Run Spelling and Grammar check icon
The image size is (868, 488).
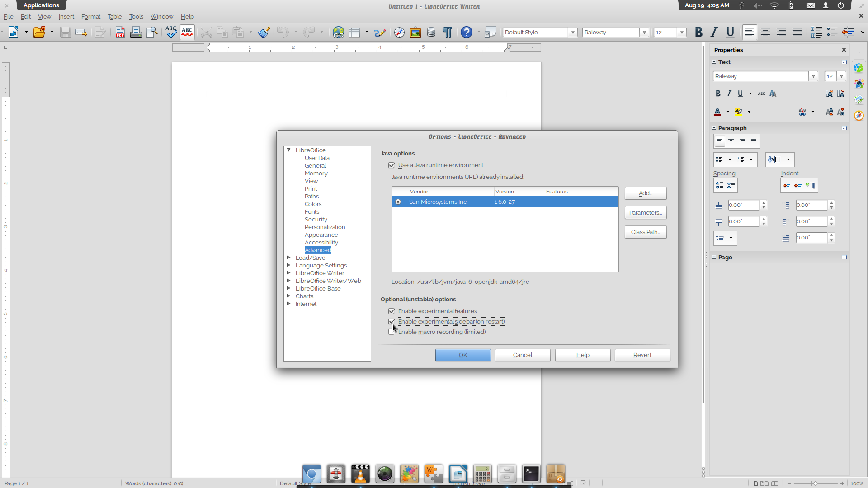click(x=171, y=32)
